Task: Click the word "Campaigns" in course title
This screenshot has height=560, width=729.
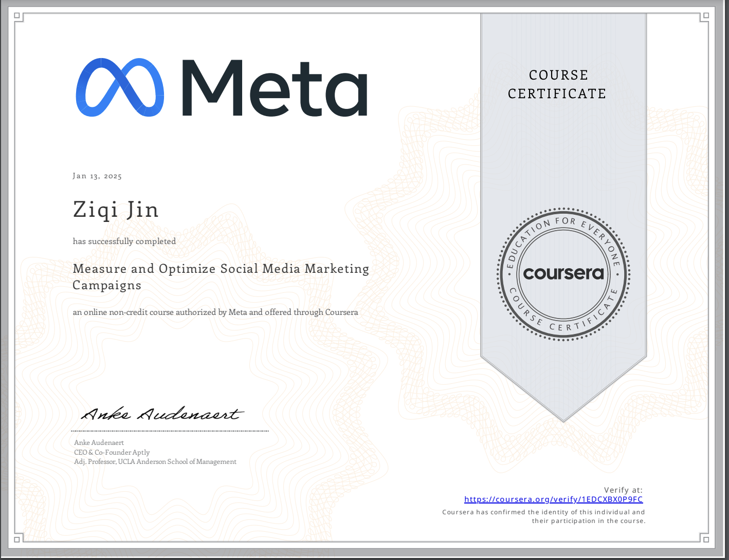Action: tap(107, 286)
